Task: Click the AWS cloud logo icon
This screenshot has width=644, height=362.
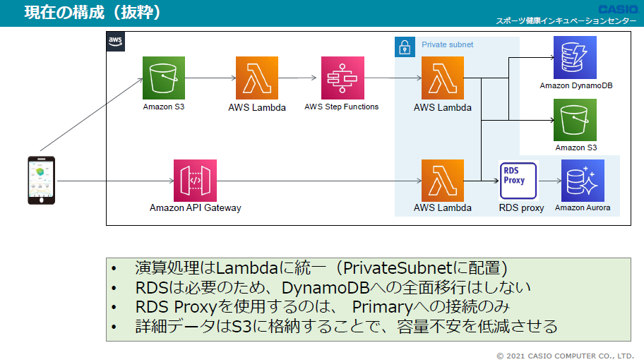Action: pos(115,42)
